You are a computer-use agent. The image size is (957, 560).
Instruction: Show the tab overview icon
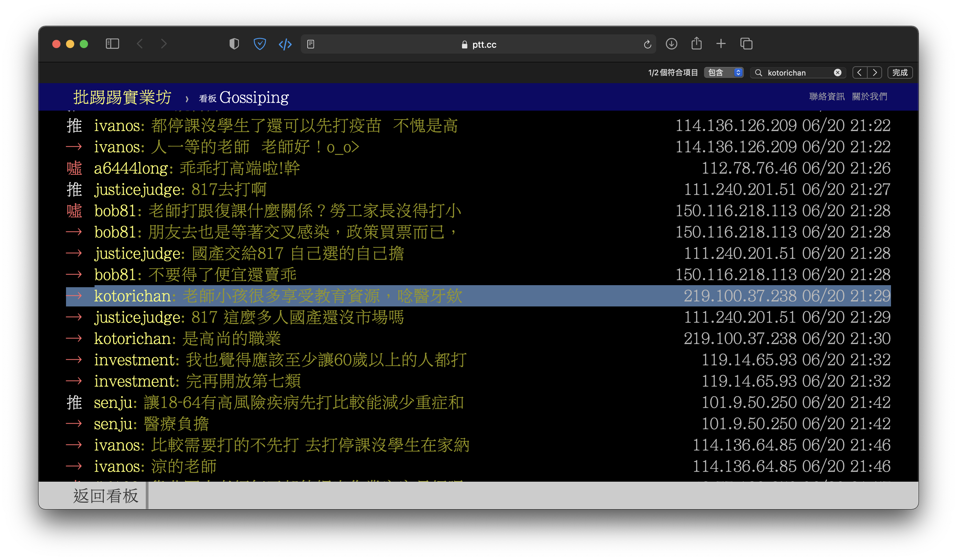point(746,44)
